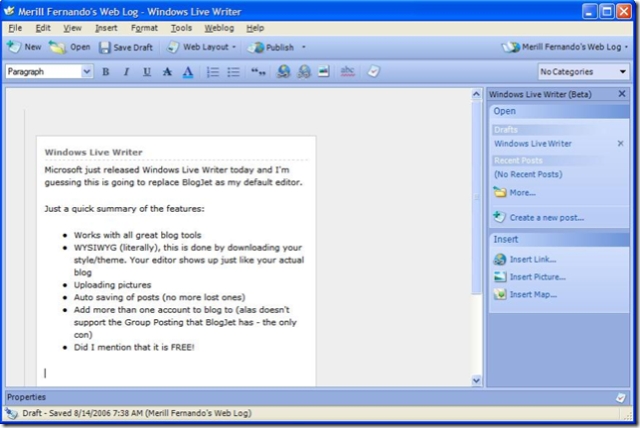Maximize the window
Image resolution: width=640 pixels, height=428 pixels.
pyautogui.click(x=607, y=11)
